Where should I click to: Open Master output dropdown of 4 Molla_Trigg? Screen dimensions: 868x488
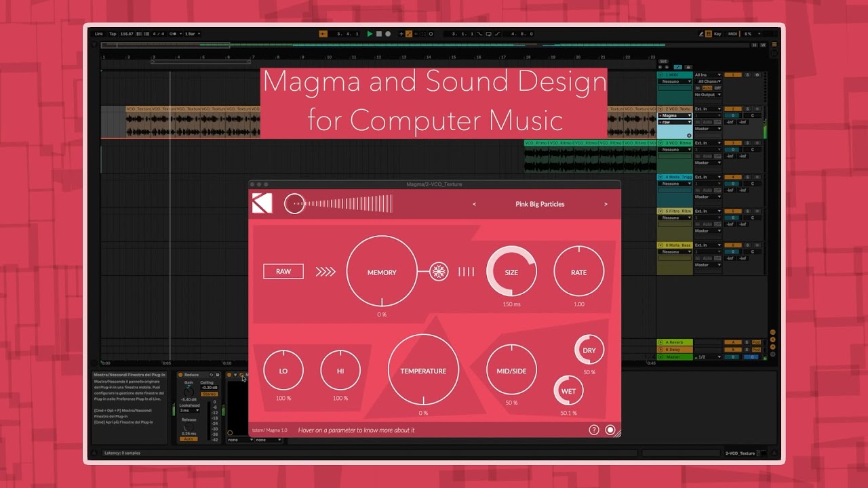pos(708,197)
